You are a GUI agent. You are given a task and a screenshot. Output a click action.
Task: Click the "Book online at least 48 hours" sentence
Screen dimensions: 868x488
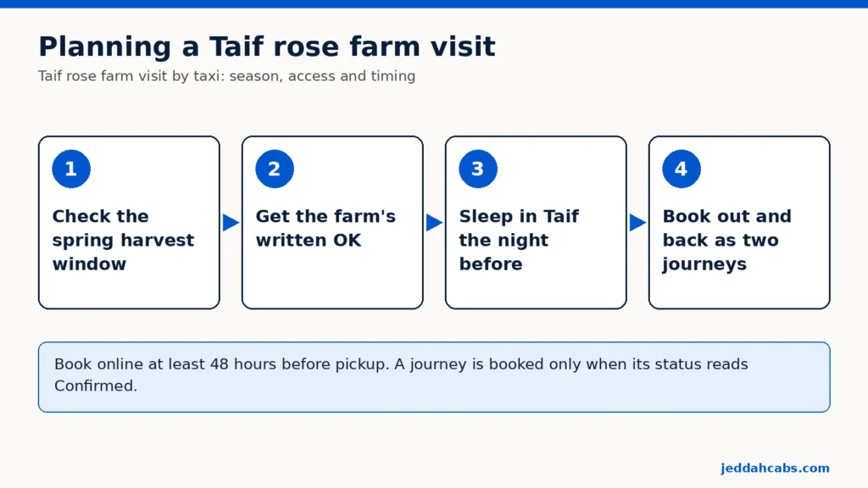click(221, 364)
